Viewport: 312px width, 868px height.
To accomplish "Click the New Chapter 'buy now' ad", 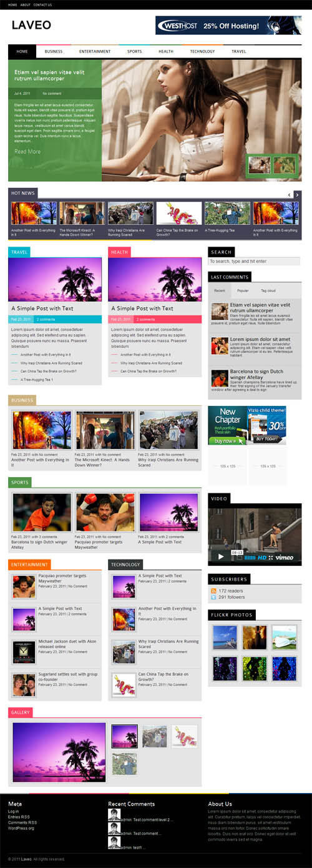I will (227, 425).
